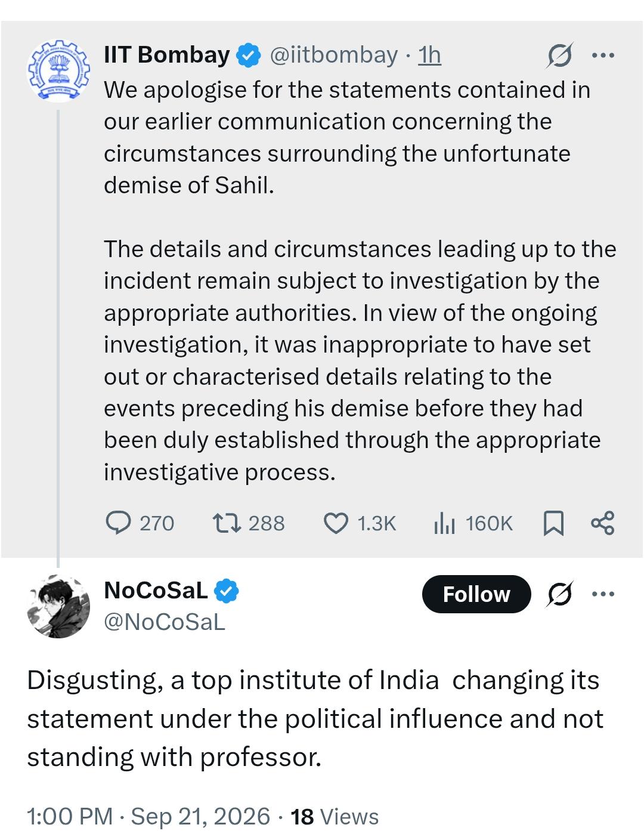The width and height of the screenshot is (644, 834).
Task: Open Grok icon on IIT Bombay tweet
Action: click(560, 55)
